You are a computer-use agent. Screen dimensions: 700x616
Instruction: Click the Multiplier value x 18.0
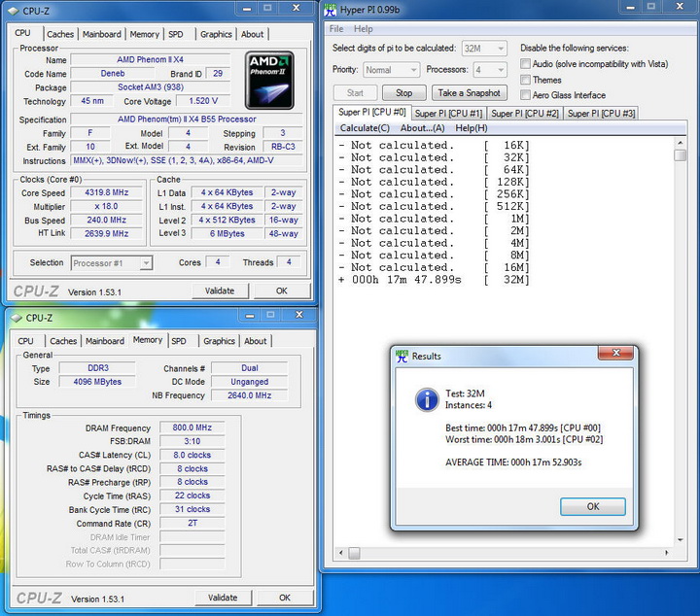click(x=107, y=207)
